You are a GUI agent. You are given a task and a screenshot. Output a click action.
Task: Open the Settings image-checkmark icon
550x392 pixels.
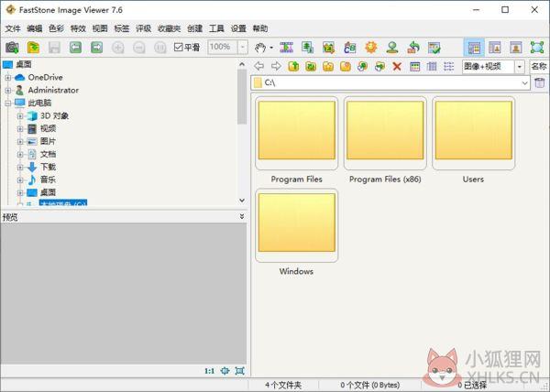(434, 48)
